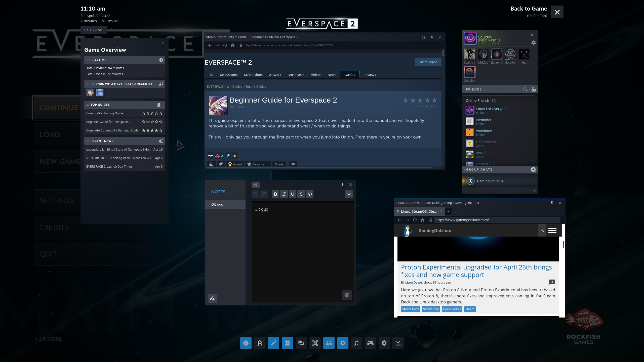The width and height of the screenshot is (644, 362).
Task: Collapse the Group Chats section arrow
Action: click(x=464, y=170)
